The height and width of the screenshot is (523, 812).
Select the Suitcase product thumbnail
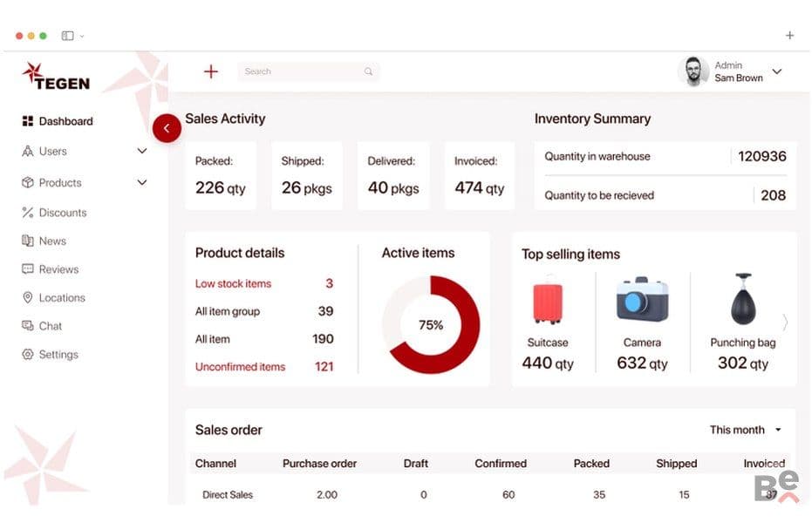pyautogui.click(x=548, y=300)
